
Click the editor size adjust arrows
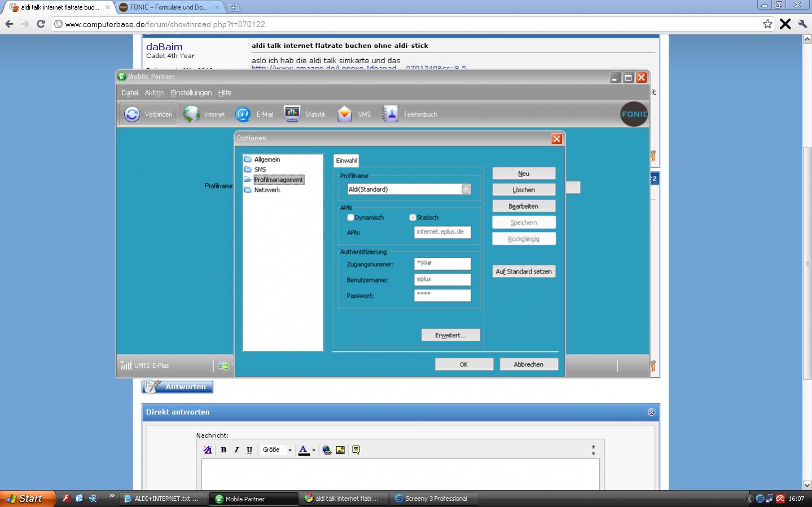(593, 450)
